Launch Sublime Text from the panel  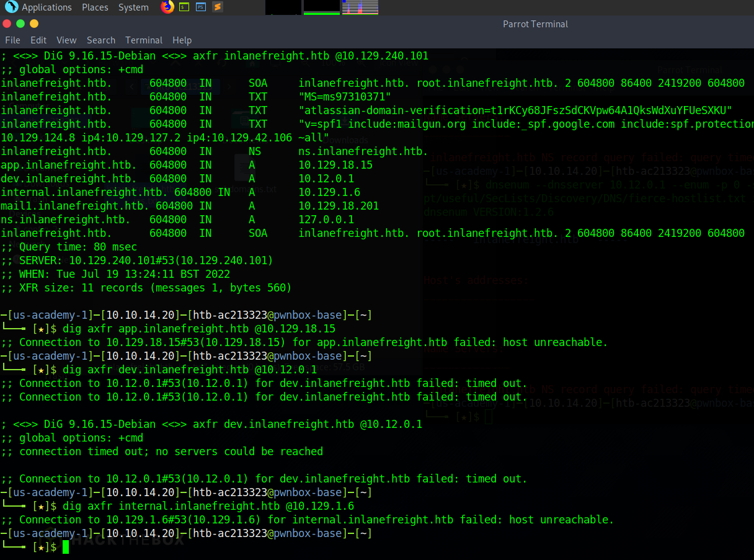216,7
